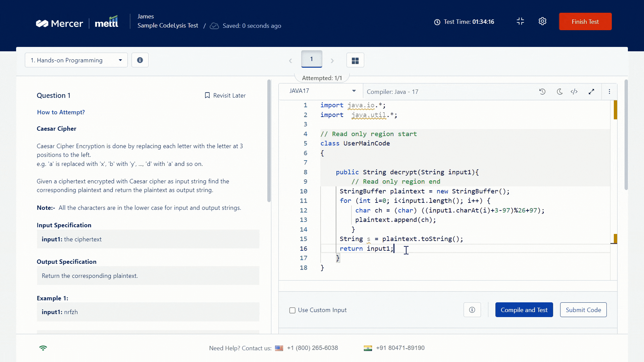Expand the editor to full screen
Viewport: 644px width, 362px height.
point(591,92)
